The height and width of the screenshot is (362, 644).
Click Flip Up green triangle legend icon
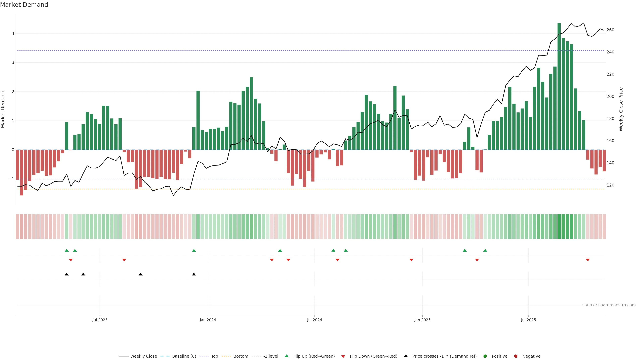point(287,356)
